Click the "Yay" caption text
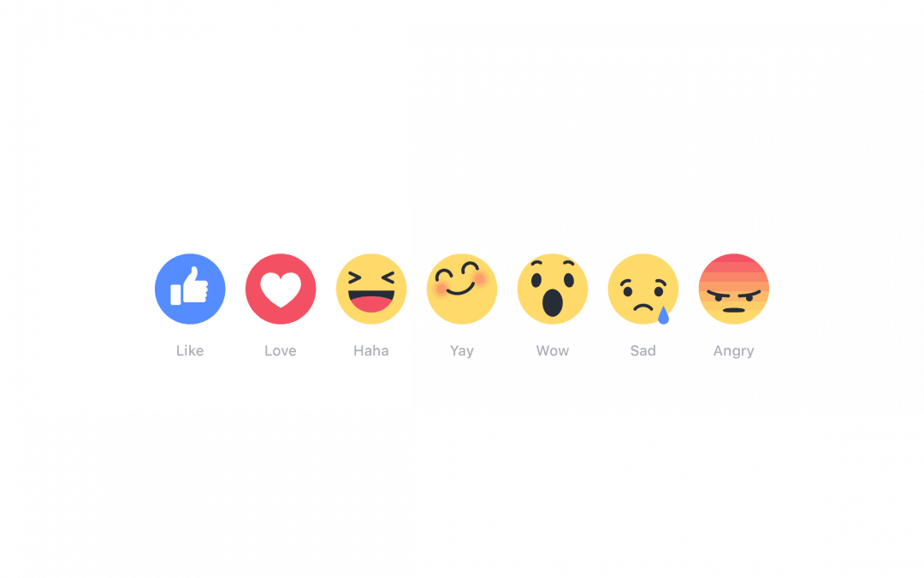This screenshot has height=578, width=924. tap(462, 352)
